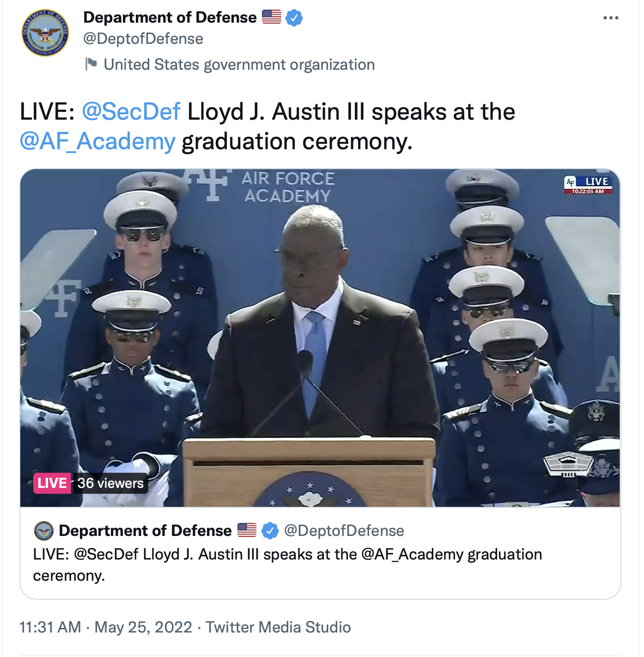Click the @DeptofDefense handle under header name

(143, 39)
